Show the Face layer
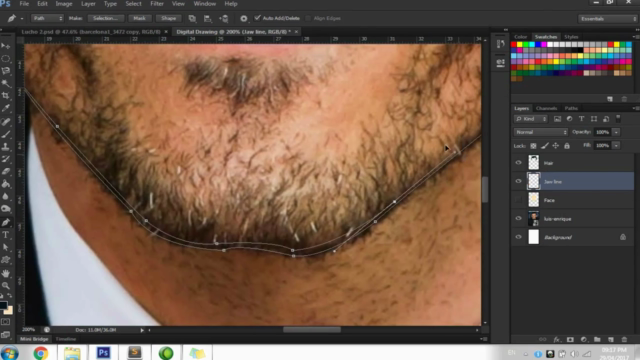Viewport: 640px width, 360px height. pos(518,200)
